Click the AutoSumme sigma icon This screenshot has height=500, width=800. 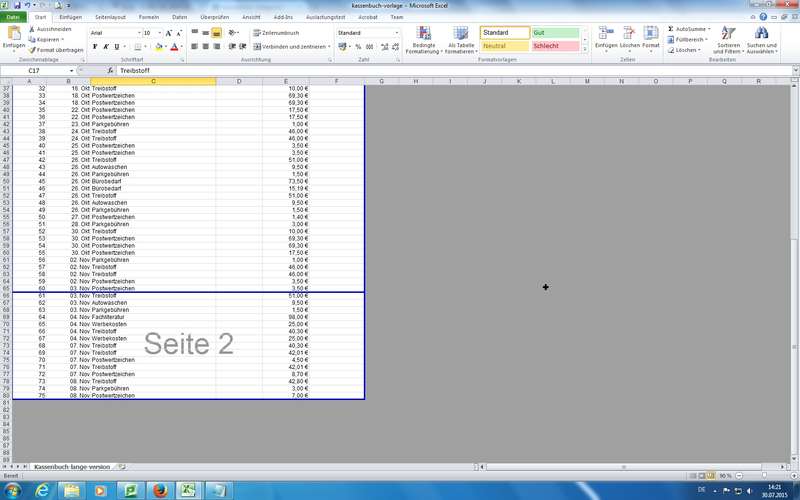pos(671,29)
